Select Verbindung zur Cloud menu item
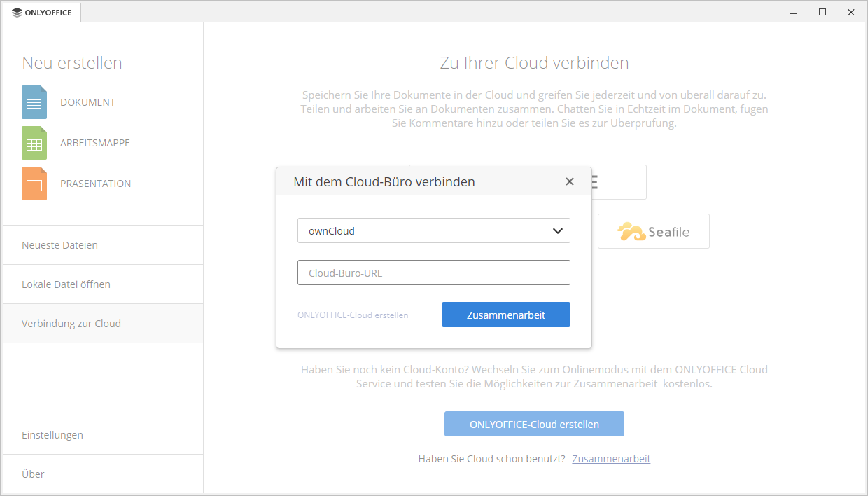Viewport: 868px width, 496px height. pos(103,324)
